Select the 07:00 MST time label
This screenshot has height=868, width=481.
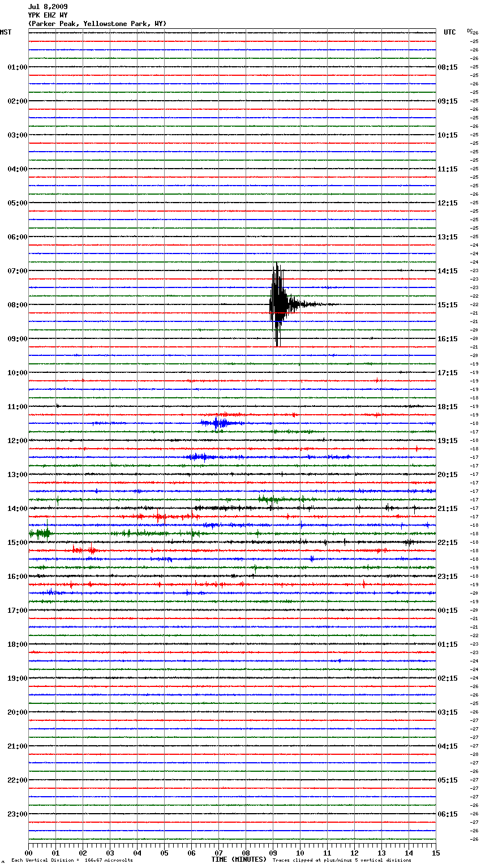(x=18, y=271)
